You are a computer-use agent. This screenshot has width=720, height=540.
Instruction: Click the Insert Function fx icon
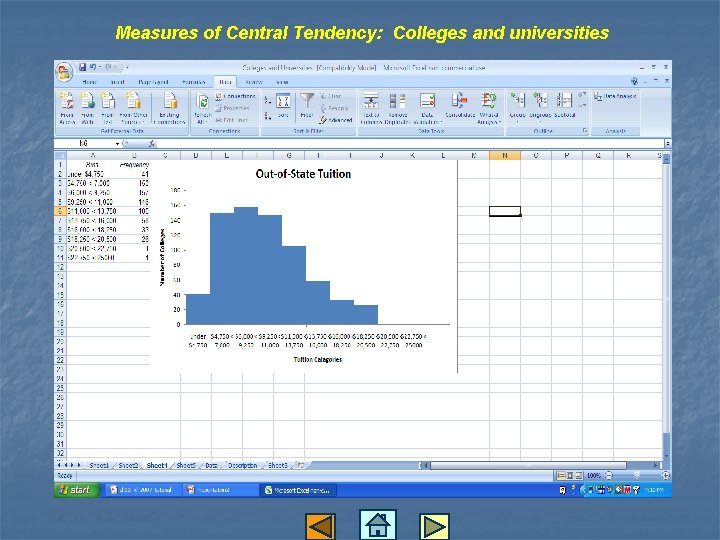(x=152, y=144)
